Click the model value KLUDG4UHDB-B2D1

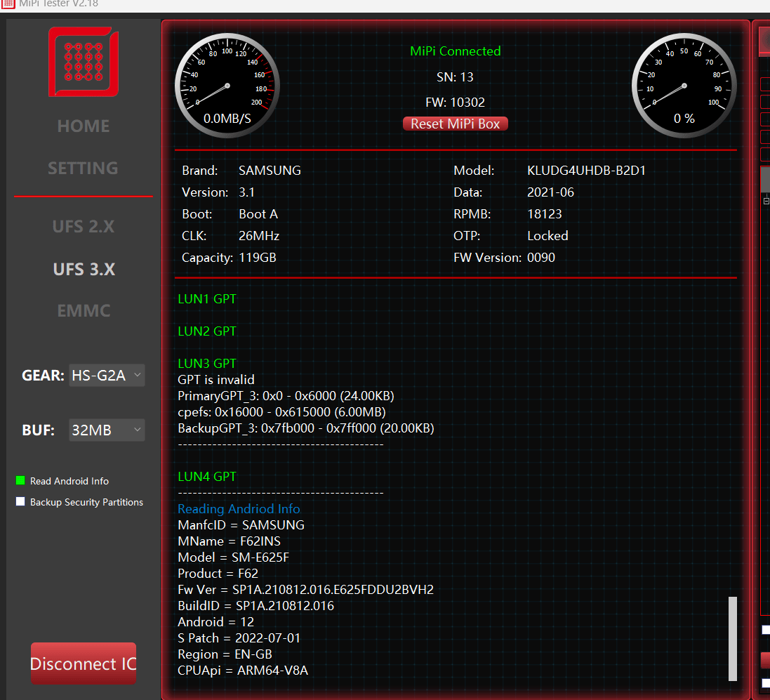[x=586, y=171]
